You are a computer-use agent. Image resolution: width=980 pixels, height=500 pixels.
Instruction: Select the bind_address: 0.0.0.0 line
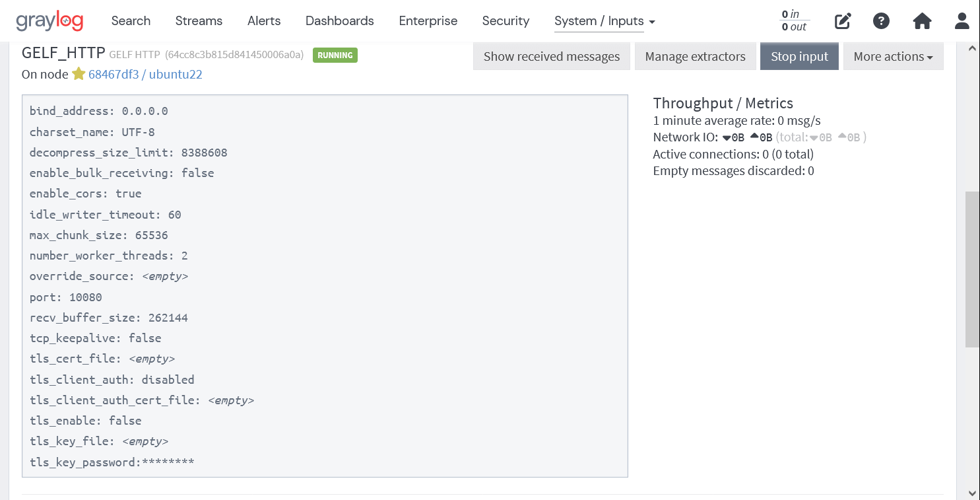point(99,111)
